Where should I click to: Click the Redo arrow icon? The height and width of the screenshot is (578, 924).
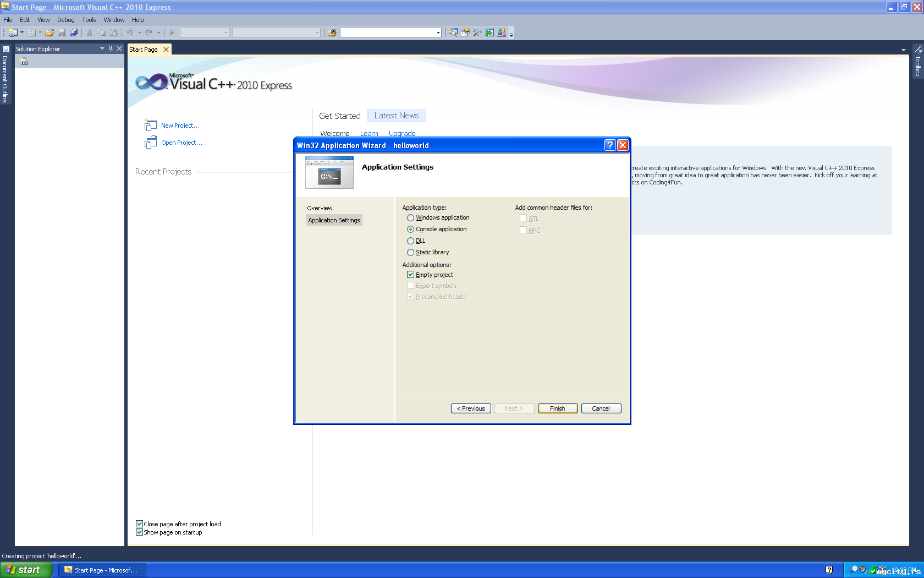coord(149,32)
